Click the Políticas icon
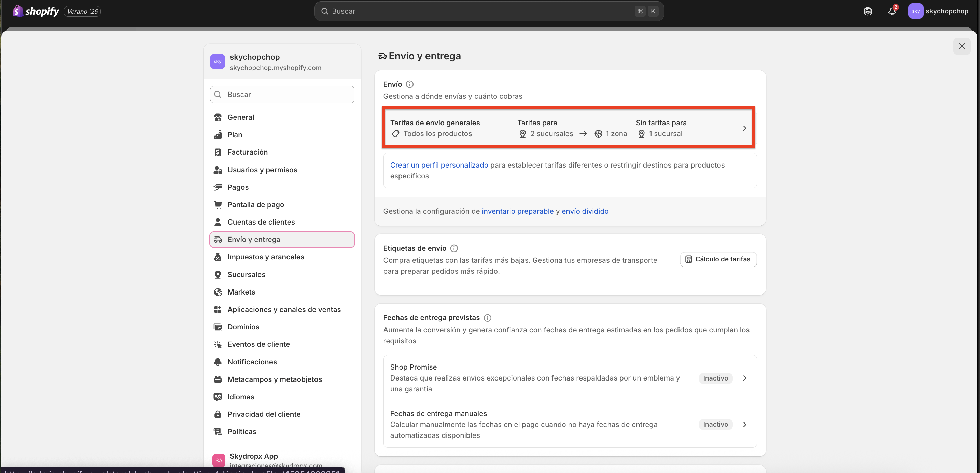The image size is (980, 473). coord(218,432)
